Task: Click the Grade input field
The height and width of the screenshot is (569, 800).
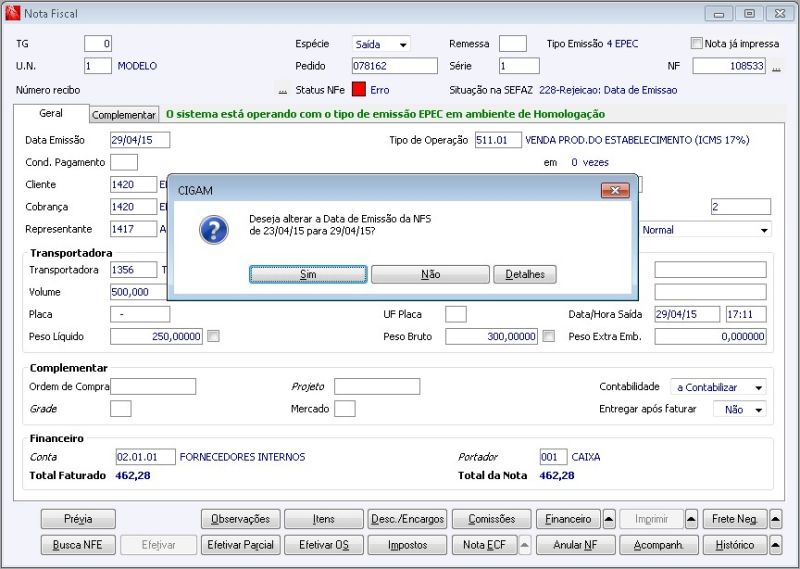Action: pos(121,409)
